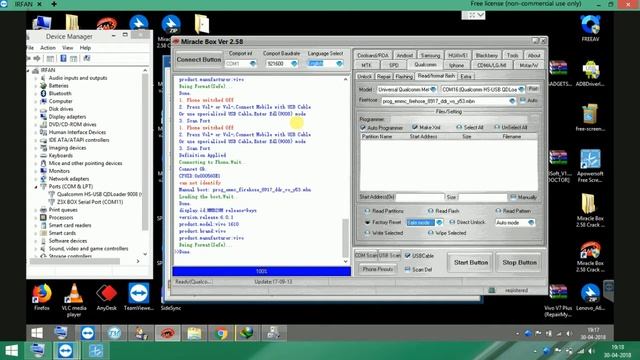Open the ADBDriver desktop icon

click(x=590, y=73)
